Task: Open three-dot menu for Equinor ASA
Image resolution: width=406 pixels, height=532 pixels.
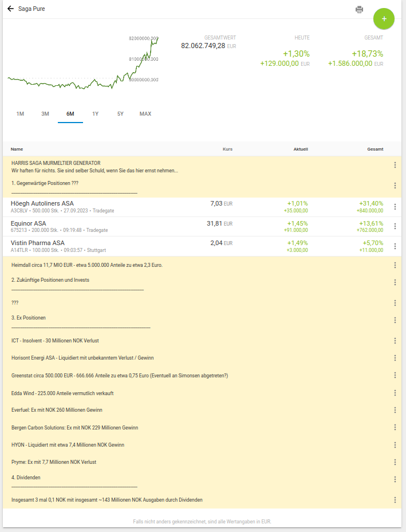Action: pyautogui.click(x=395, y=226)
